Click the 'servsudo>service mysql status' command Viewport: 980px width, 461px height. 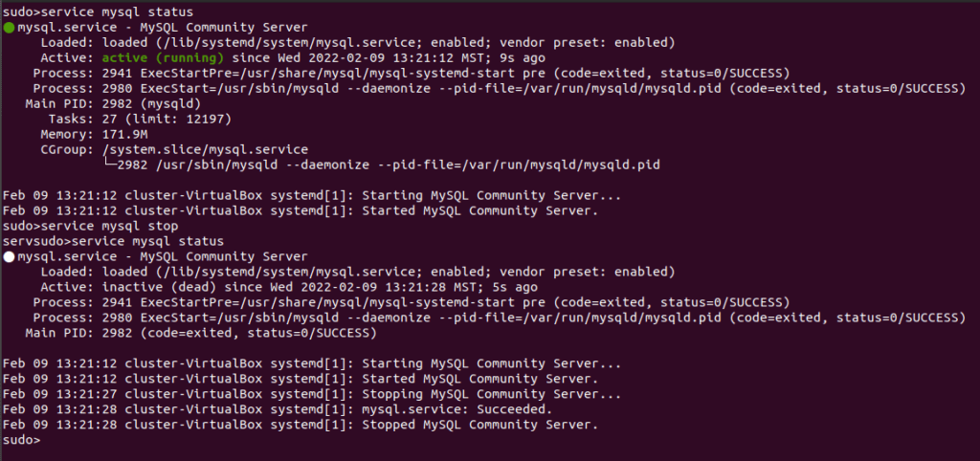[x=114, y=241]
